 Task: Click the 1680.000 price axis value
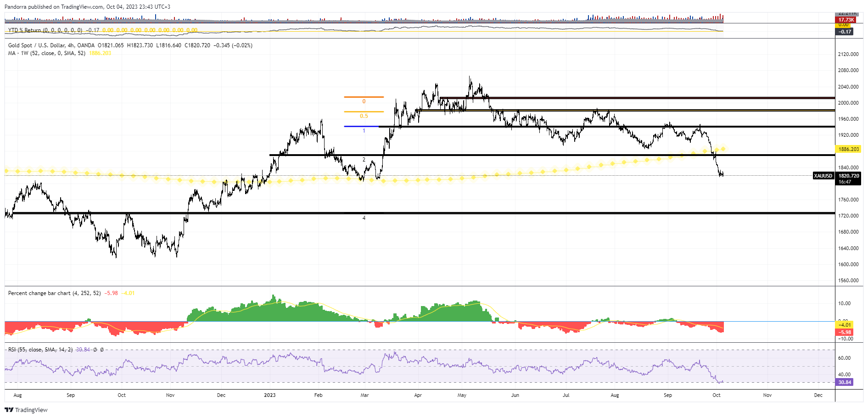coord(848,232)
